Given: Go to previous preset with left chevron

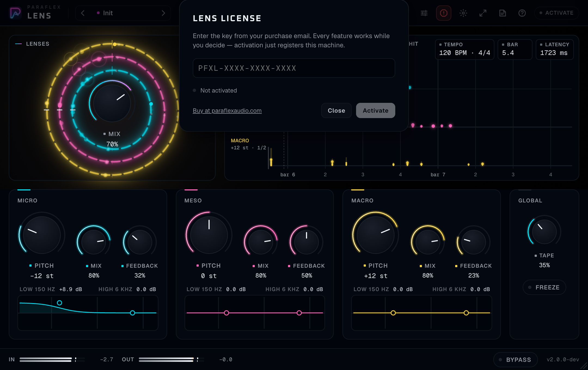Looking at the screenshot, I should (x=83, y=13).
